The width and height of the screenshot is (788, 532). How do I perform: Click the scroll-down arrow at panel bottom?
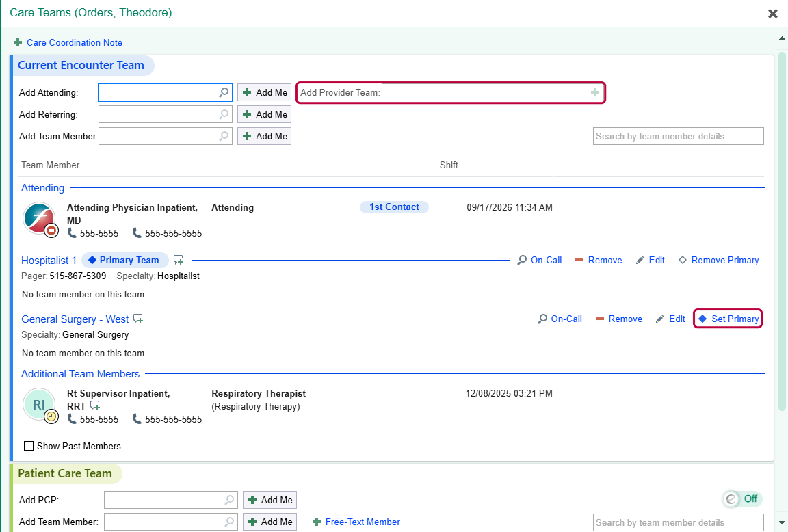[782, 523]
